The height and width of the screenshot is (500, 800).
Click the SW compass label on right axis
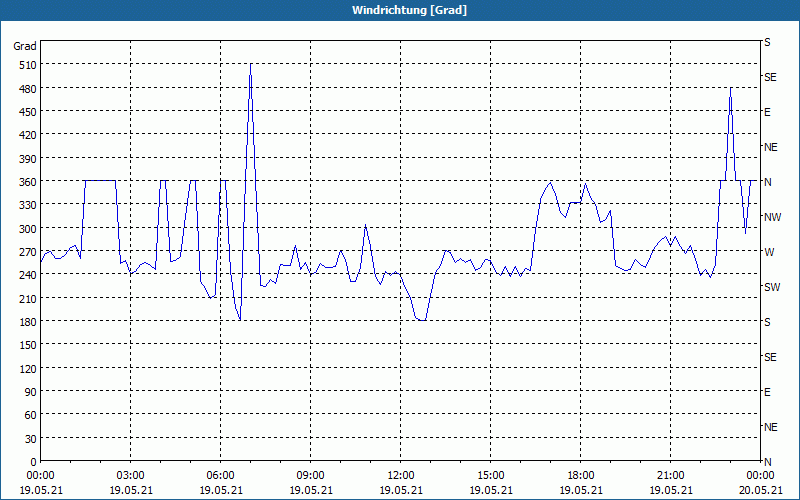[x=772, y=287]
